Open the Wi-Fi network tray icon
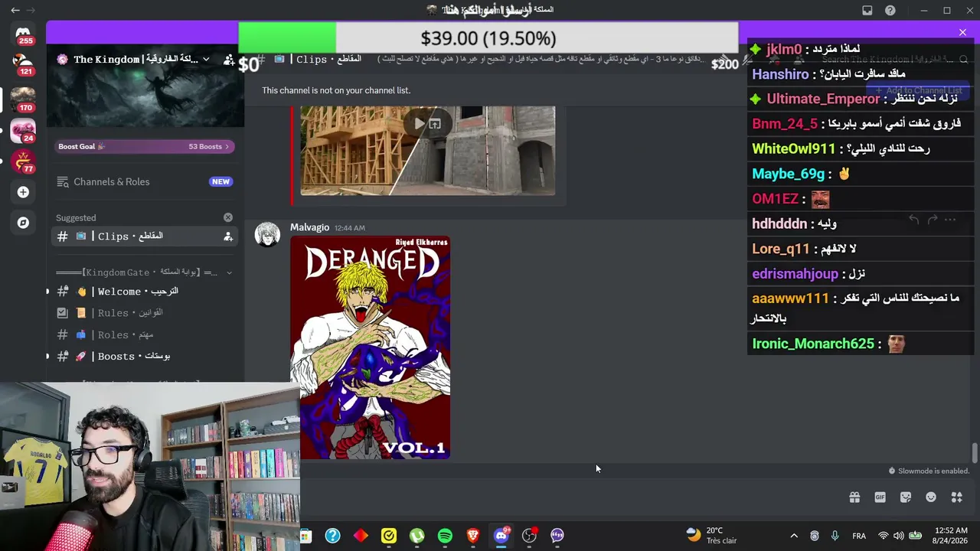This screenshot has height=551, width=980. point(884,536)
